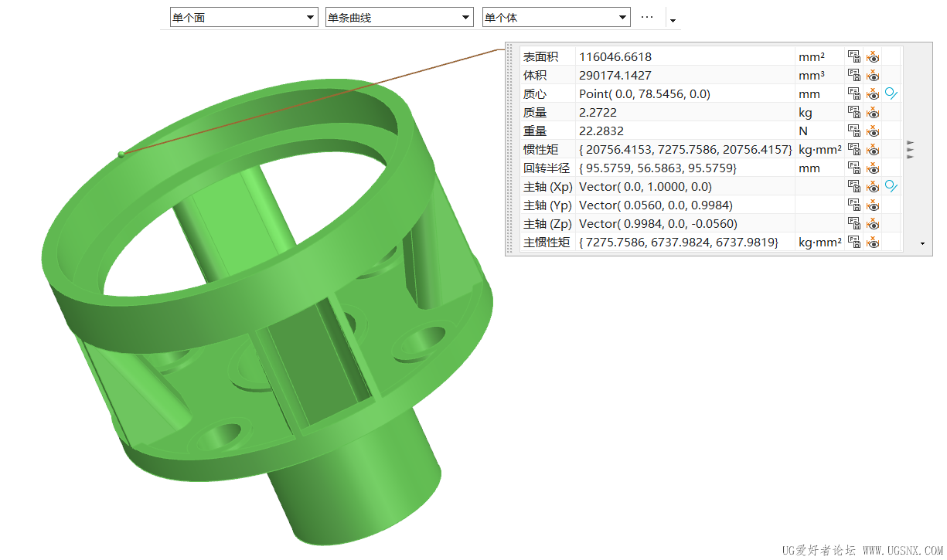Create an expression from the 主轴 (Yp) vector
The height and width of the screenshot is (560, 947).
[854, 205]
